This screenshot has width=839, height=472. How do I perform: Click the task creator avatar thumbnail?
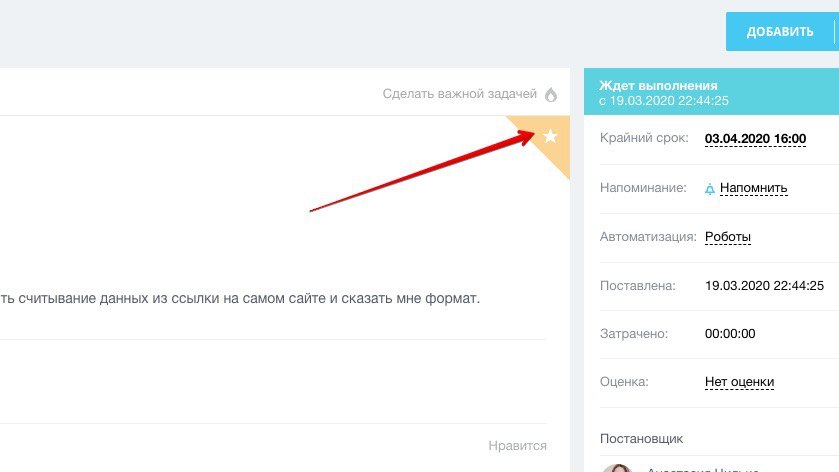click(x=618, y=468)
